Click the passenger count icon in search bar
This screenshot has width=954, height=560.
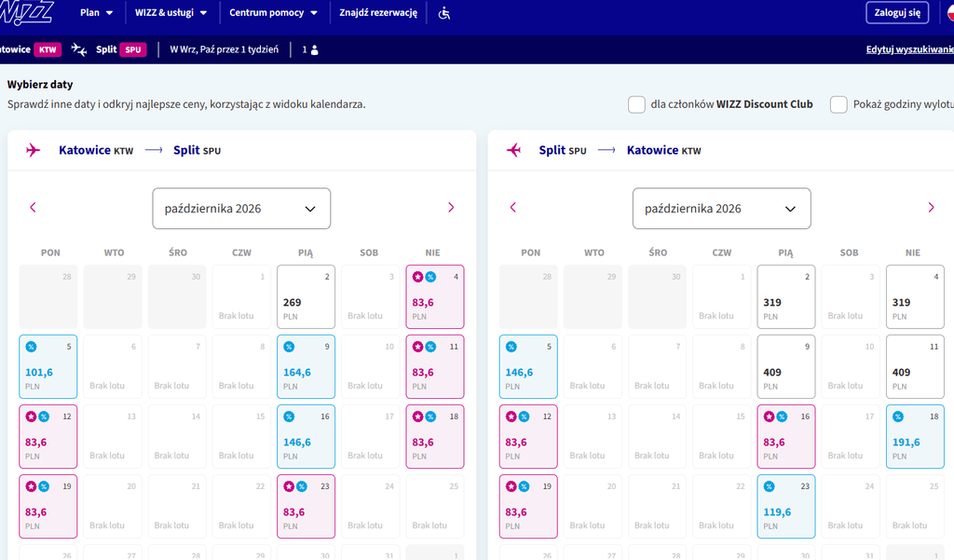click(x=315, y=50)
